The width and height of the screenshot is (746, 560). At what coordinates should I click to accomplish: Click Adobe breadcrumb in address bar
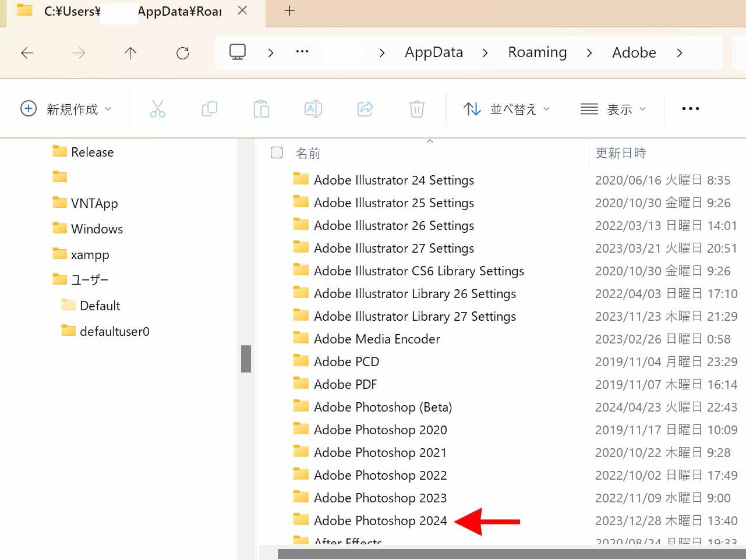[x=634, y=52]
